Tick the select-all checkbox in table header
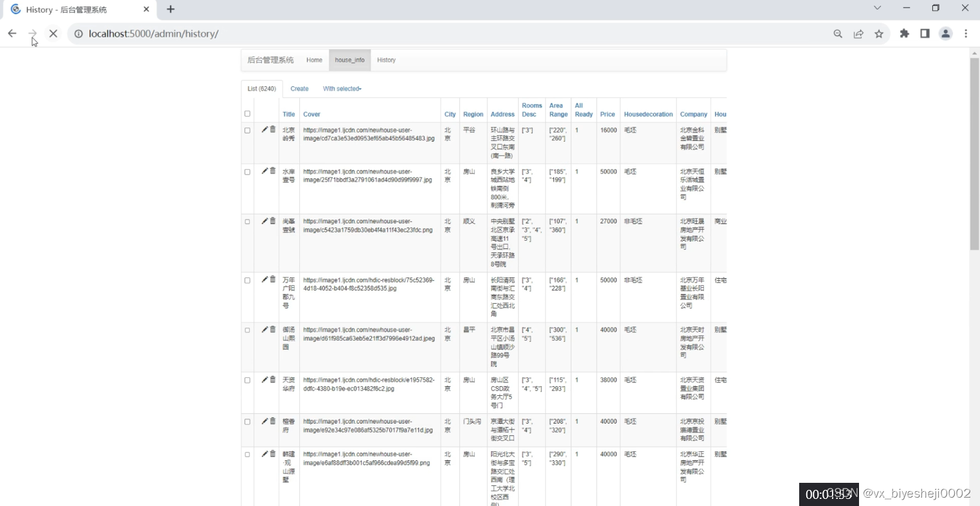The height and width of the screenshot is (506, 980). (247, 114)
